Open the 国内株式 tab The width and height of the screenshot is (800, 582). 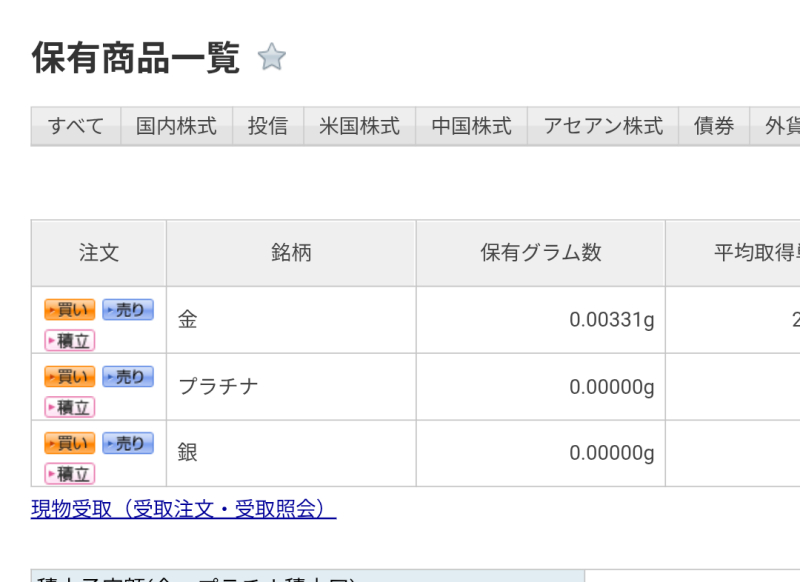(x=177, y=126)
